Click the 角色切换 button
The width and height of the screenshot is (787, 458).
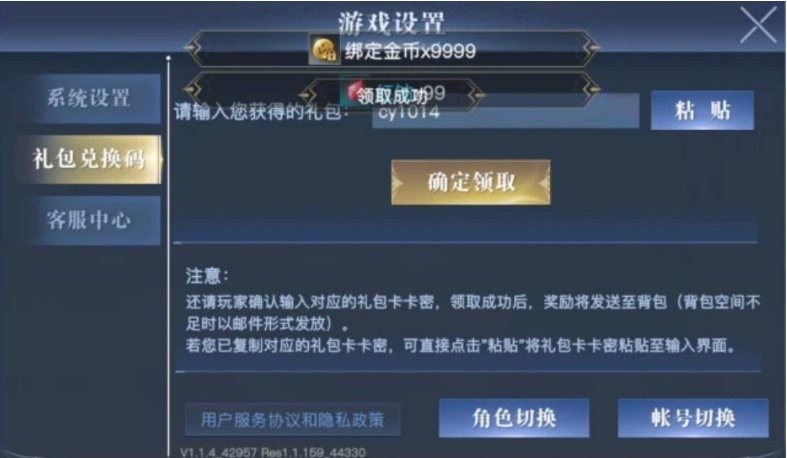click(x=514, y=418)
